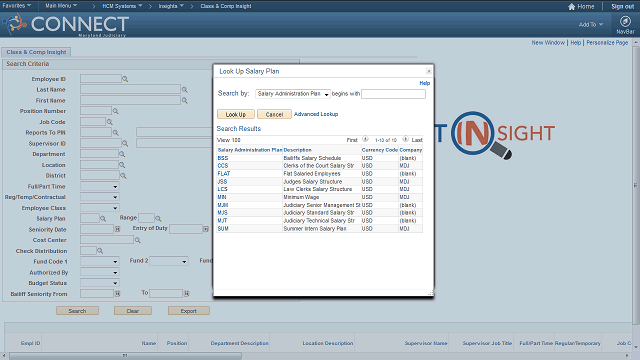Click the Last Name input field
This screenshot has width=640, height=360.
[x=130, y=89]
